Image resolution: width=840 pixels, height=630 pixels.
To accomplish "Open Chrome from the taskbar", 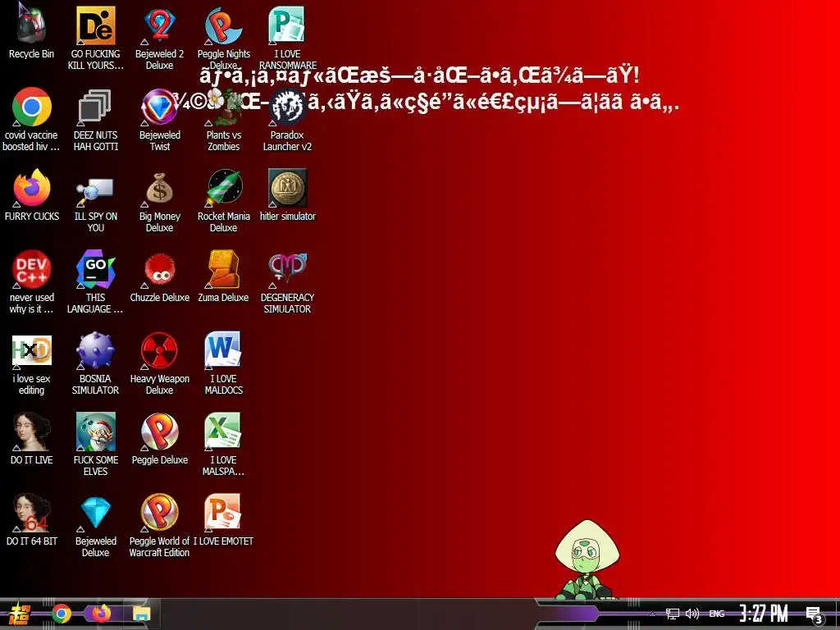I will click(62, 614).
